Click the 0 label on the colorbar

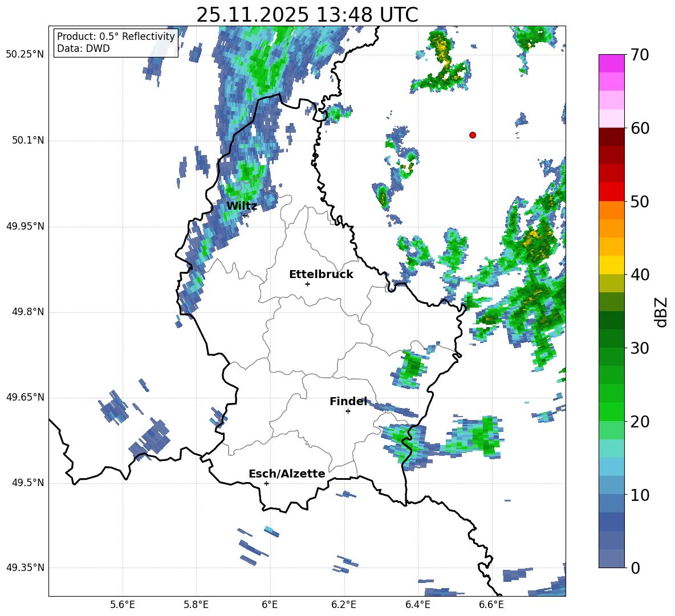[x=636, y=568]
